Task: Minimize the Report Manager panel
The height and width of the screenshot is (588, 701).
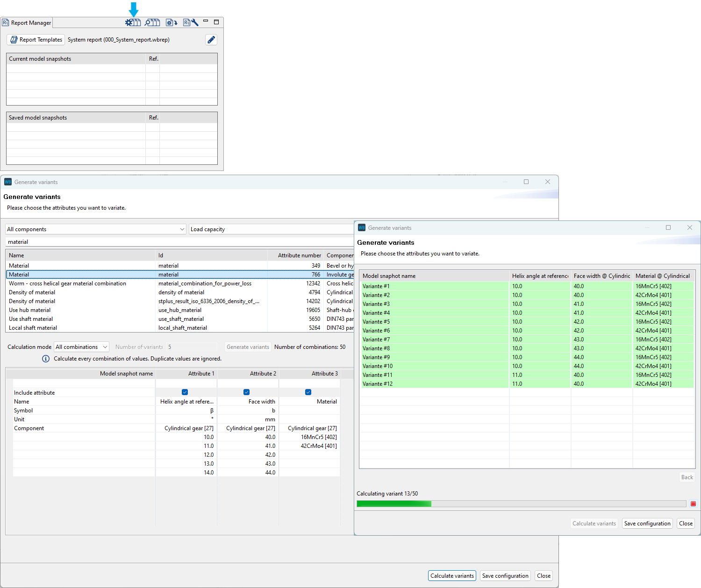Action: tap(206, 21)
